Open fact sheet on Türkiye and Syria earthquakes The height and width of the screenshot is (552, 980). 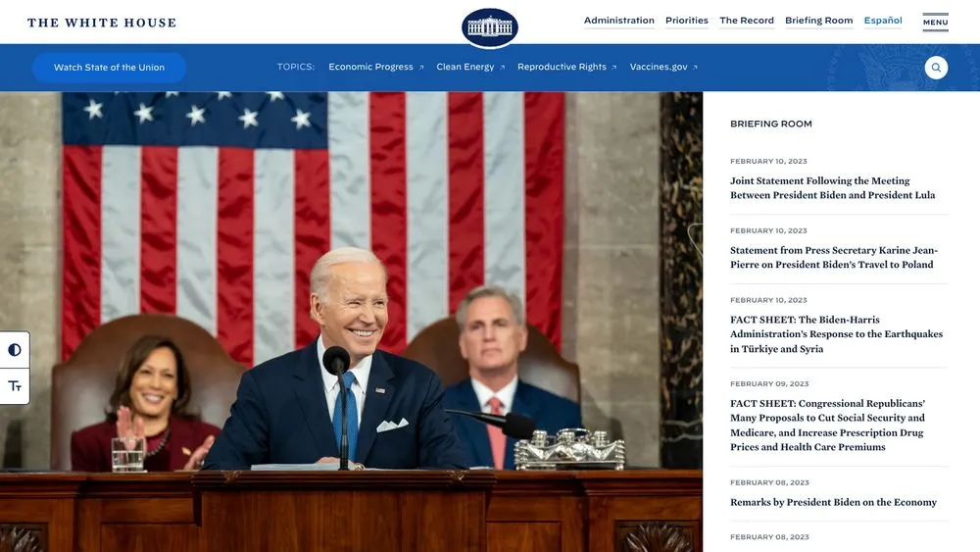pos(836,334)
